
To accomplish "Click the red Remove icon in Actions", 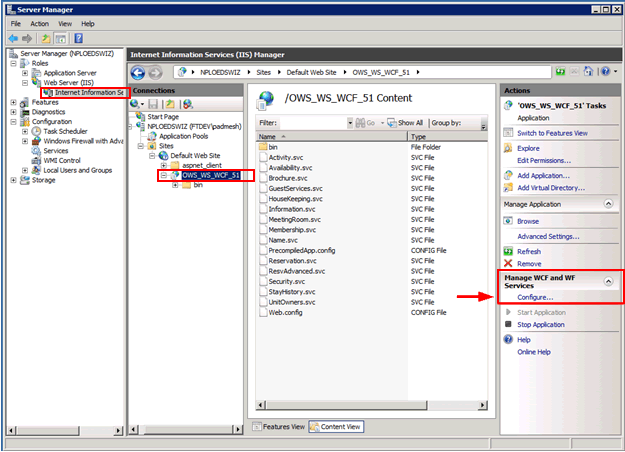I will [x=508, y=263].
